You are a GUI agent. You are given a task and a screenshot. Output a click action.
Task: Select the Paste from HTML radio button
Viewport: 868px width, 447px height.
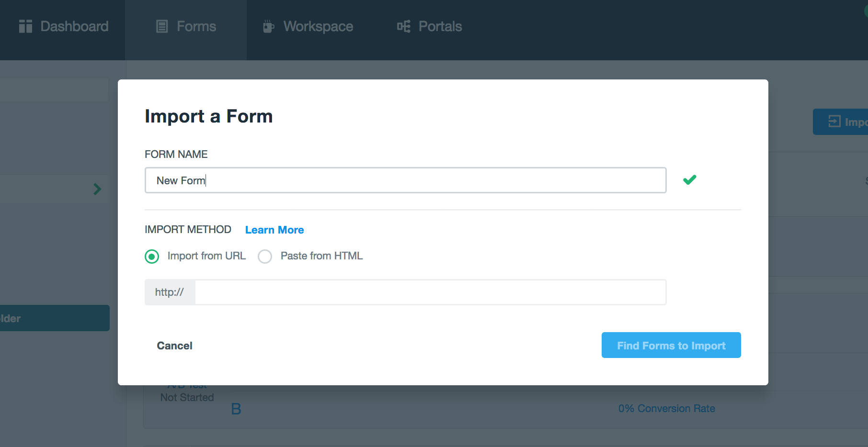point(265,257)
